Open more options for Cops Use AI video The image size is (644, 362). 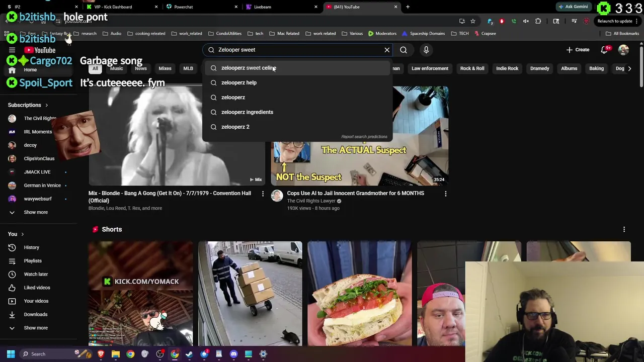click(445, 194)
